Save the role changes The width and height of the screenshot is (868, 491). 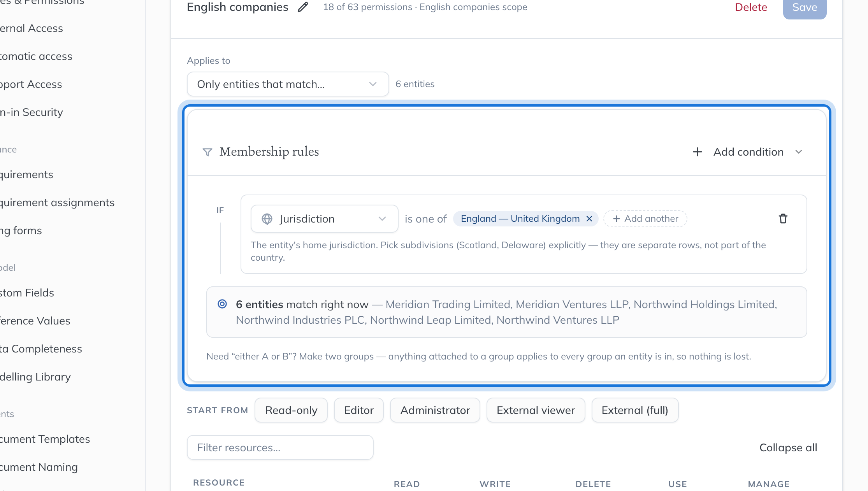pyautogui.click(x=805, y=8)
